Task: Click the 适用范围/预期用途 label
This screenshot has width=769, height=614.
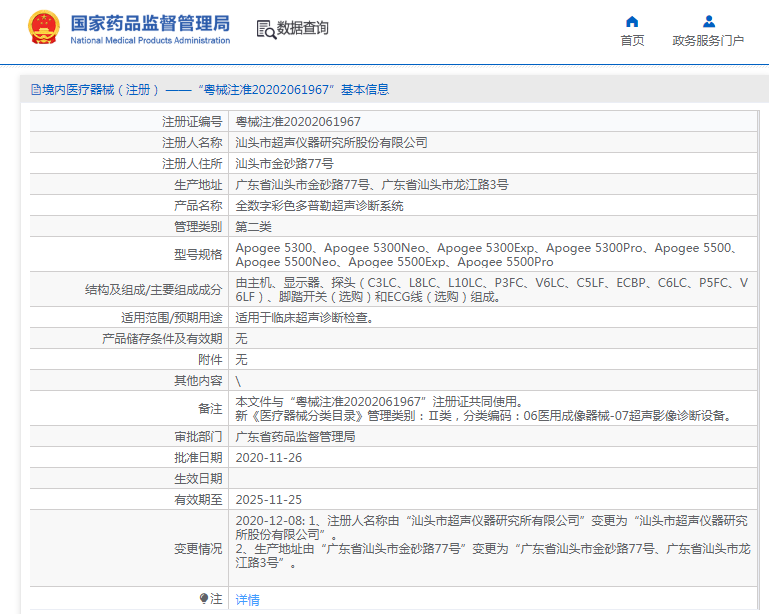Action: click(x=172, y=318)
